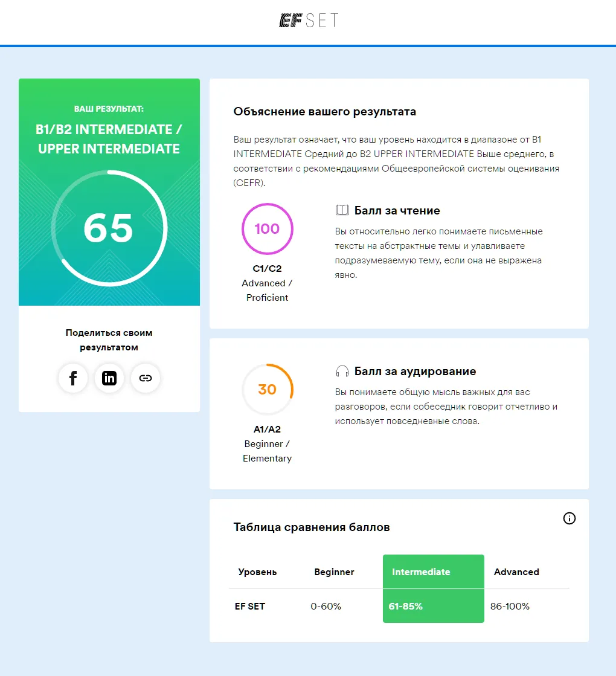Click 'Поделиться своим результатом' text
Viewport: 616px width, 676px height.
click(109, 340)
